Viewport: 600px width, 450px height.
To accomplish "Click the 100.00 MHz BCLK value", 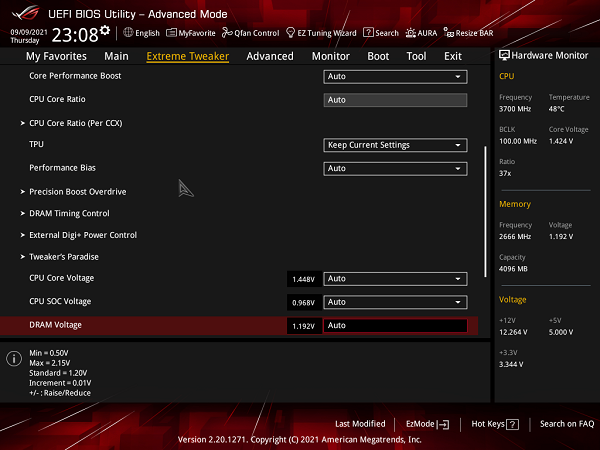I will [x=518, y=141].
